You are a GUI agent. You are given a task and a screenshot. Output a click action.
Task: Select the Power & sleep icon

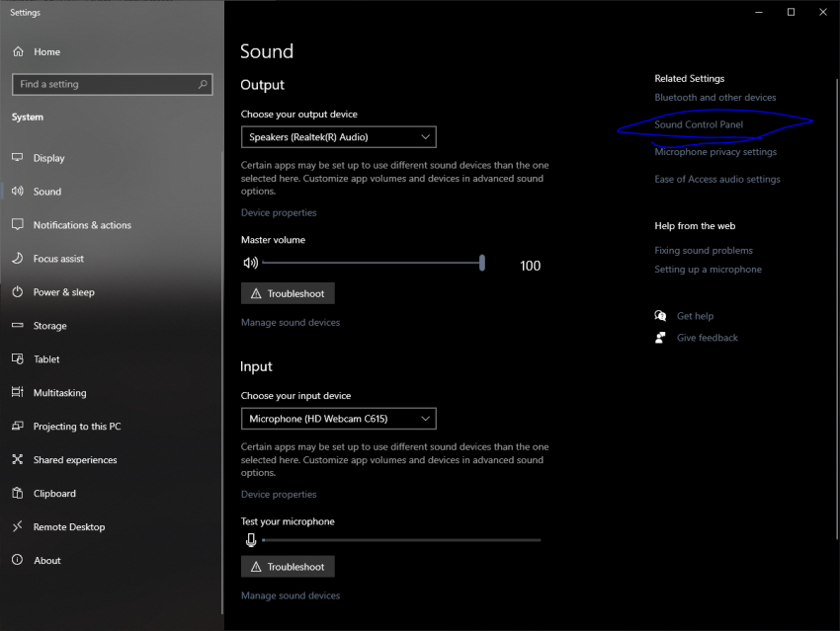(x=18, y=291)
